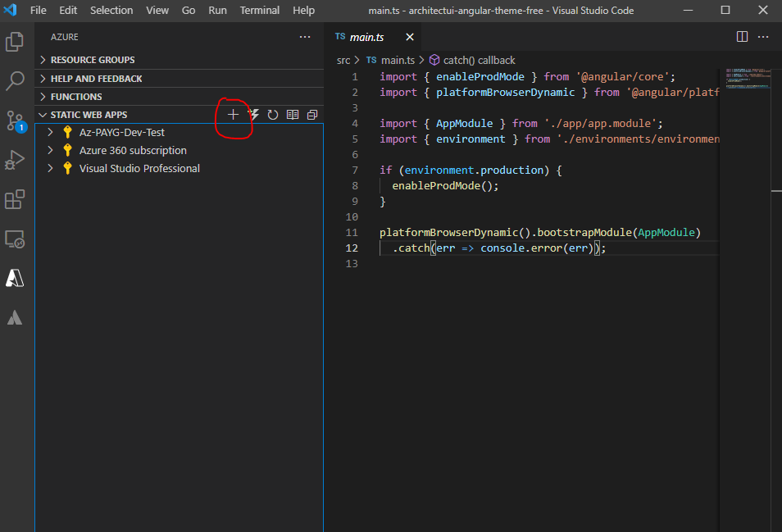Open the Edit menu
Image resolution: width=782 pixels, height=532 pixels.
(68, 10)
